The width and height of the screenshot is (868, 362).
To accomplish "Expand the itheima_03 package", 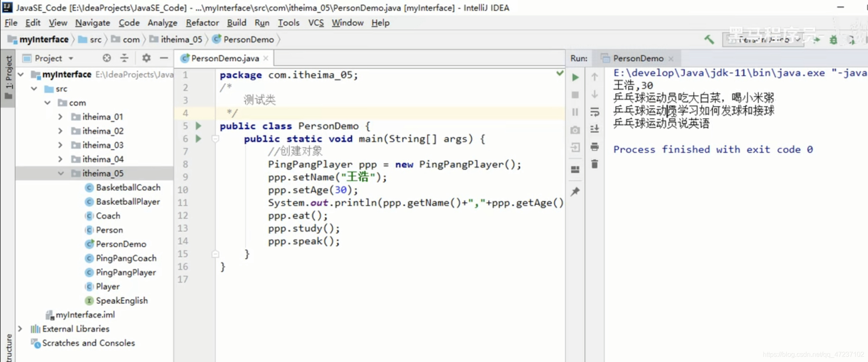I will tap(60, 145).
